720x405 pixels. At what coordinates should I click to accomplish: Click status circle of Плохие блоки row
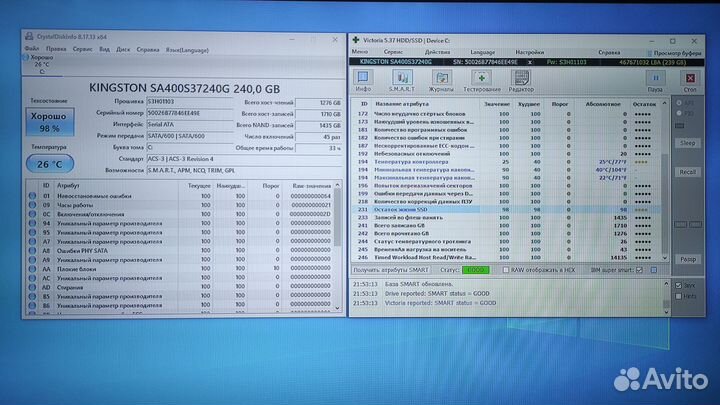32,269
